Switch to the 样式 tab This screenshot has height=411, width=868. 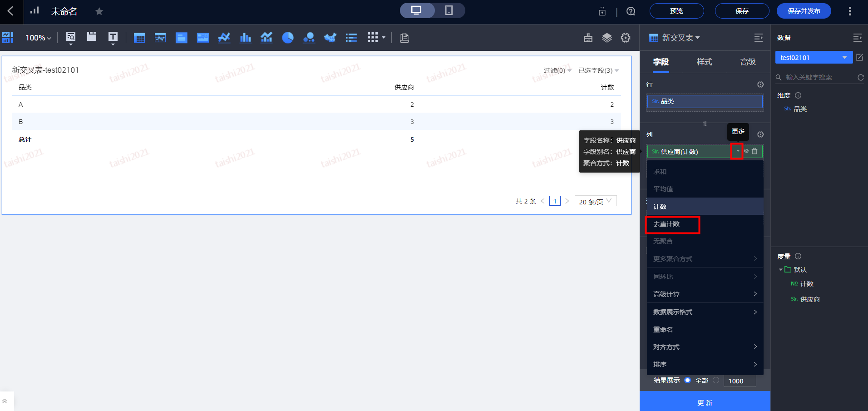(x=704, y=62)
